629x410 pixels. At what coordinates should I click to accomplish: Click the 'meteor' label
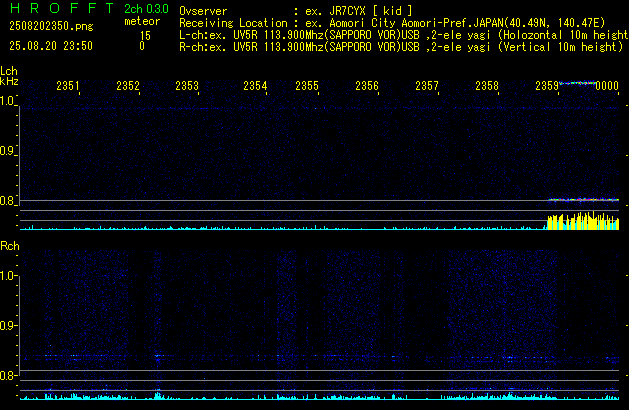[142, 21]
